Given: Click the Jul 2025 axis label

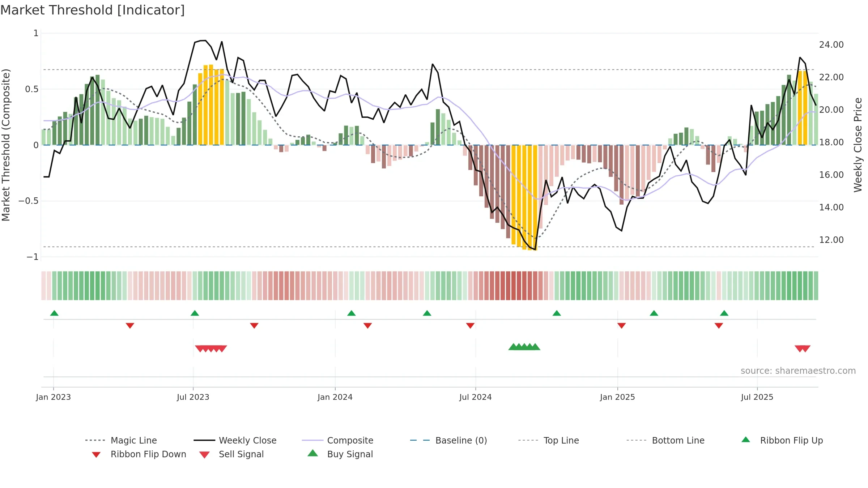Looking at the screenshot, I should [757, 397].
